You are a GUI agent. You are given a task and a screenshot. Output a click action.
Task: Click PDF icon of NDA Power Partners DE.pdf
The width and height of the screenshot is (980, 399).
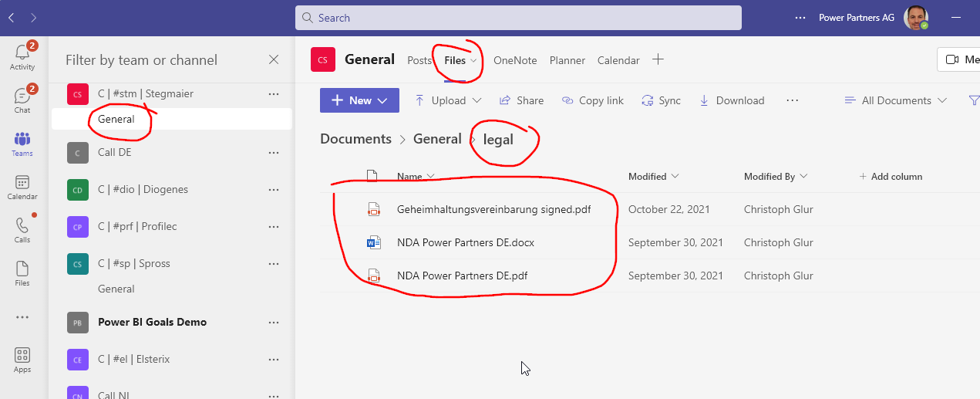(374, 276)
